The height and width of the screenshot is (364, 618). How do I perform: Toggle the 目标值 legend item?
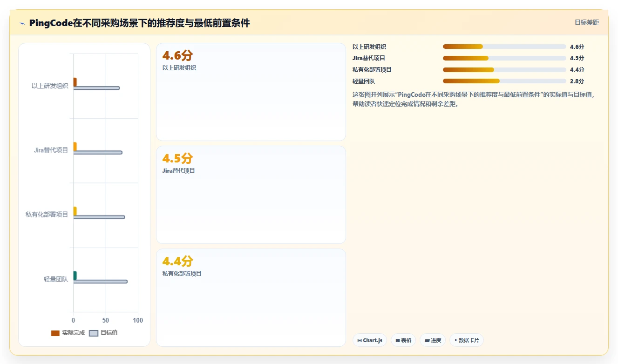(103, 333)
